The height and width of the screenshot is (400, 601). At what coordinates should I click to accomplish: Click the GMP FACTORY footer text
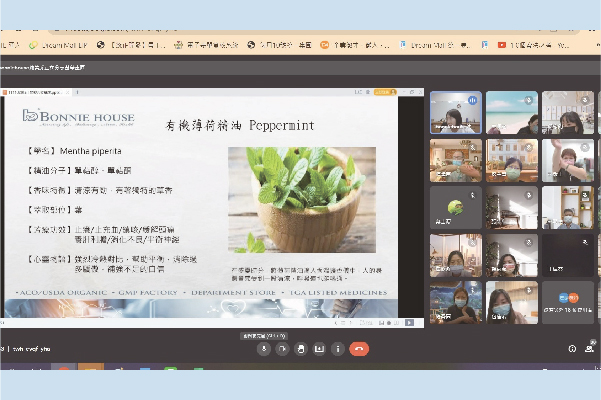click(148, 292)
